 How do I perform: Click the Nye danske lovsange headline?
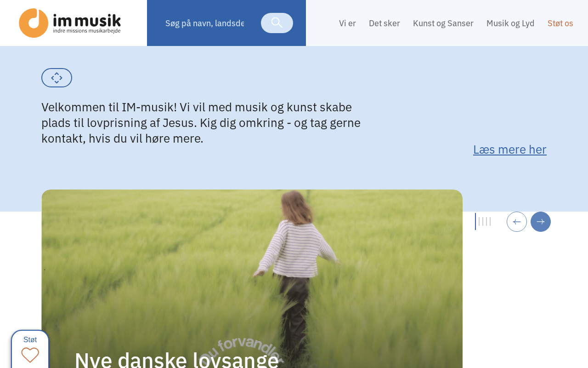click(176, 359)
